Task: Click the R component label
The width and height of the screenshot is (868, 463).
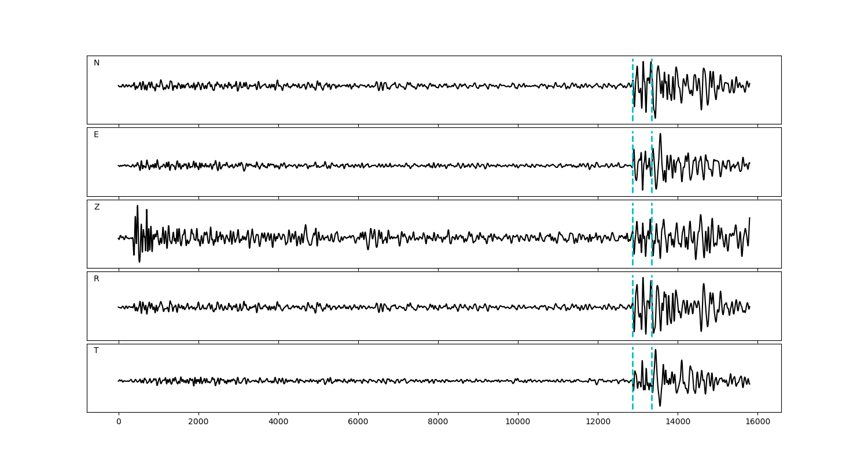Action: 96,279
